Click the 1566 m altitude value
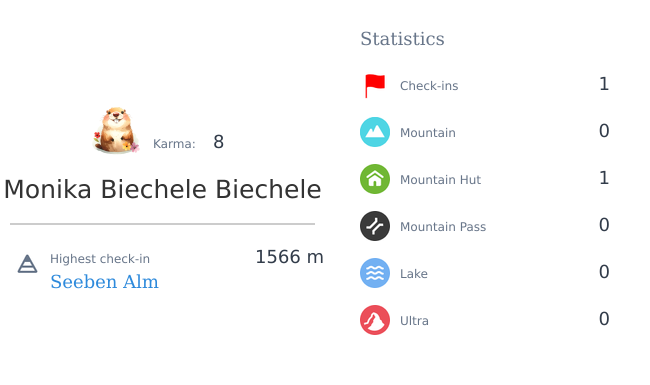 [289, 257]
